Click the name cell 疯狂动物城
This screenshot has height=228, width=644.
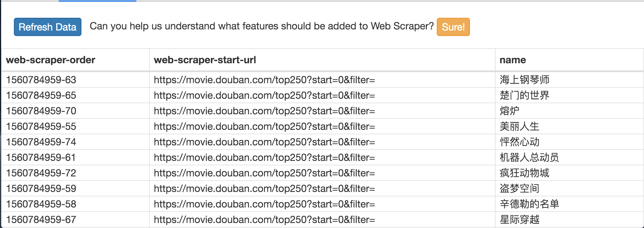tap(524, 173)
